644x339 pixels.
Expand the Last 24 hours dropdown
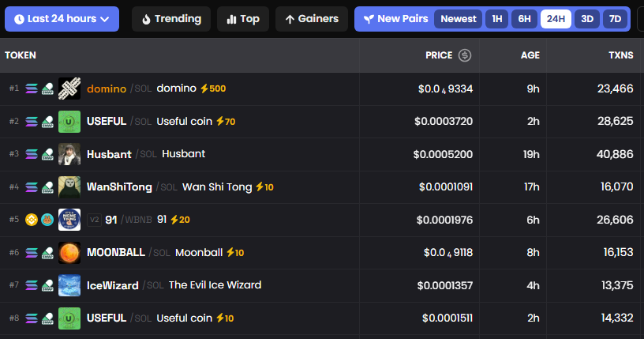click(x=62, y=19)
